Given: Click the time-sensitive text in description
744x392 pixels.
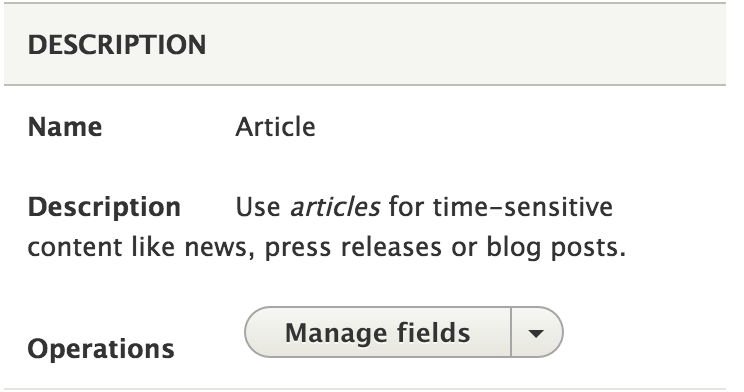Looking at the screenshot, I should coord(522,207).
